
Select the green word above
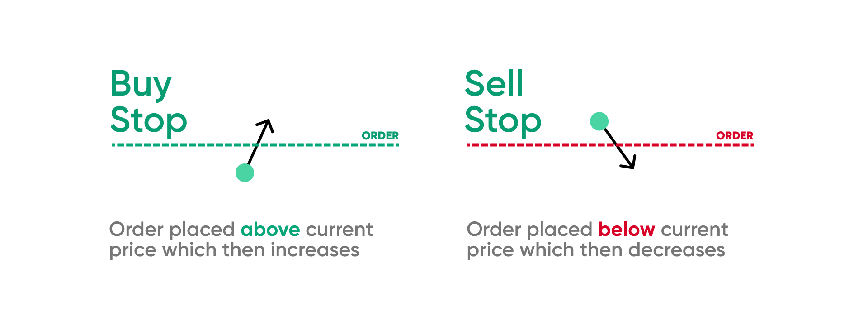270,230
